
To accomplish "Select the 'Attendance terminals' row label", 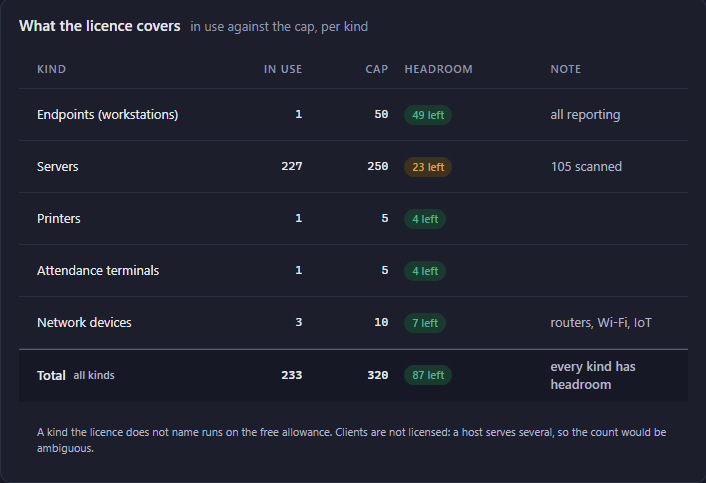I will click(98, 271).
